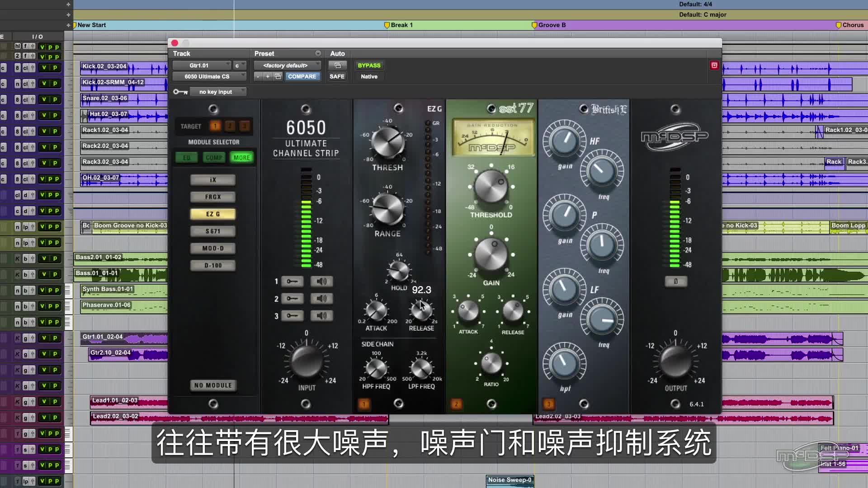Enable the COMP module selector button
The width and height of the screenshot is (868, 488).
click(x=214, y=158)
